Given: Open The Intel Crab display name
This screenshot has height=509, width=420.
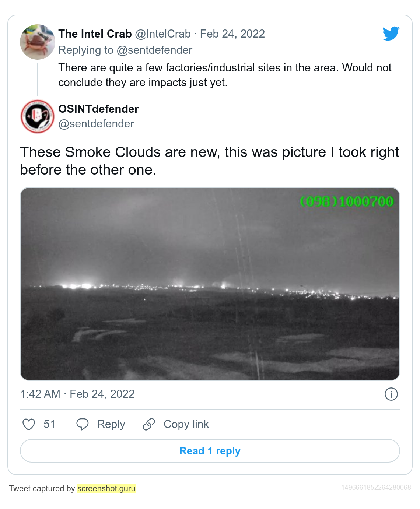Looking at the screenshot, I should (95, 34).
